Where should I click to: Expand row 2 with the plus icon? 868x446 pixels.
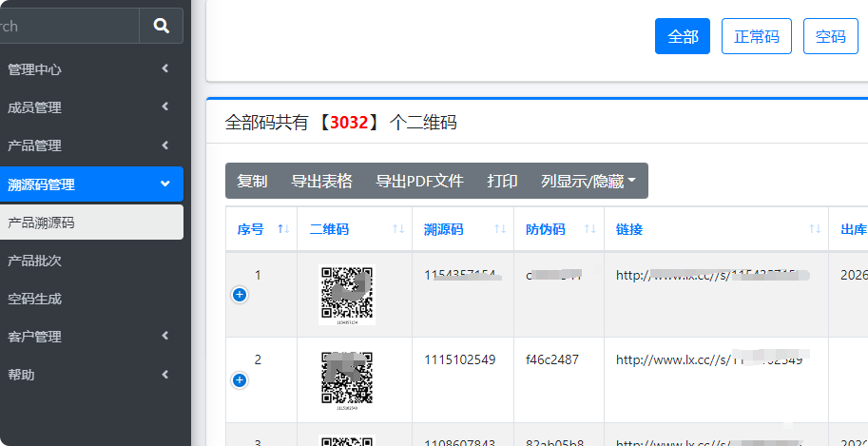tap(240, 380)
